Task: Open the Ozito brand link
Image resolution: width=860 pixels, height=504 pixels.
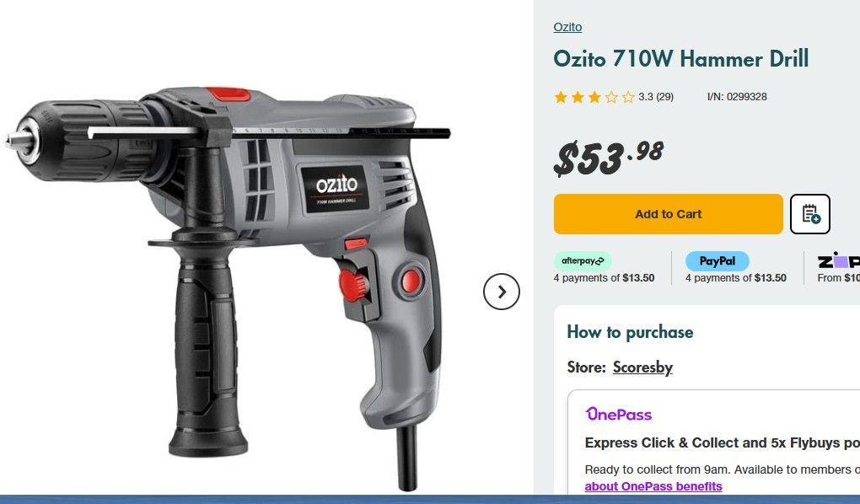Action: 567,27
